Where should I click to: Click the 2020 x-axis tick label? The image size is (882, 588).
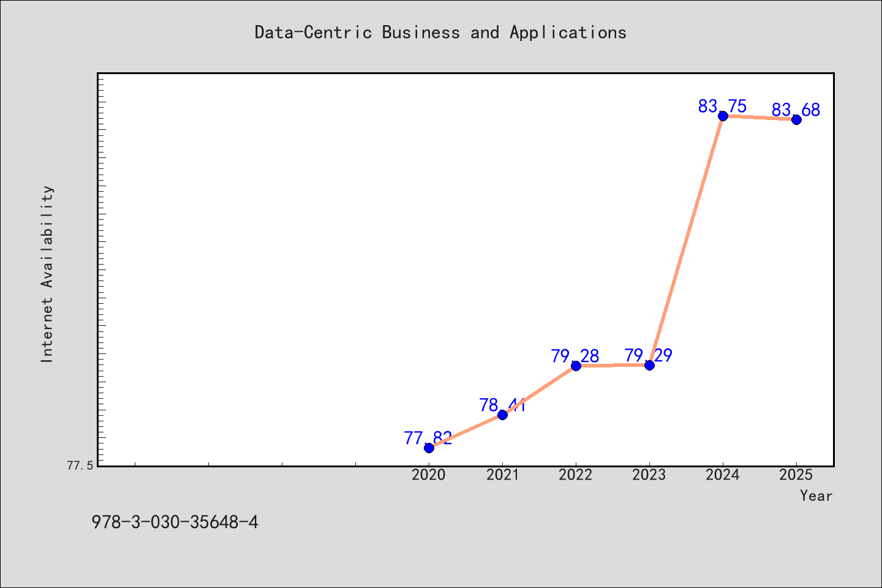pos(429,475)
